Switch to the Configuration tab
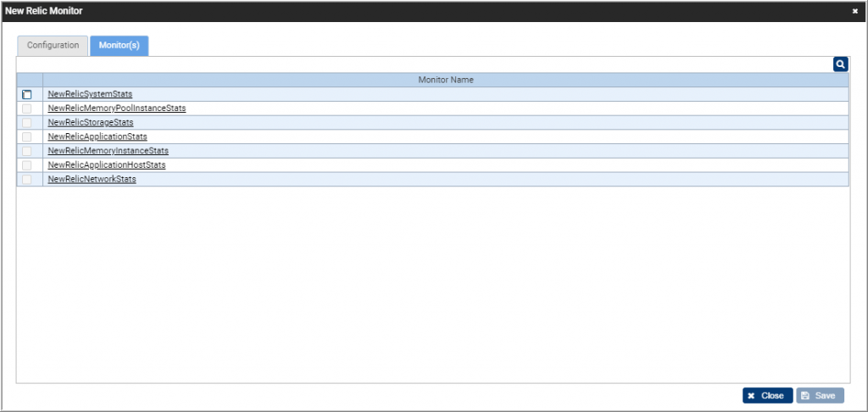868x412 pixels. [x=53, y=46]
